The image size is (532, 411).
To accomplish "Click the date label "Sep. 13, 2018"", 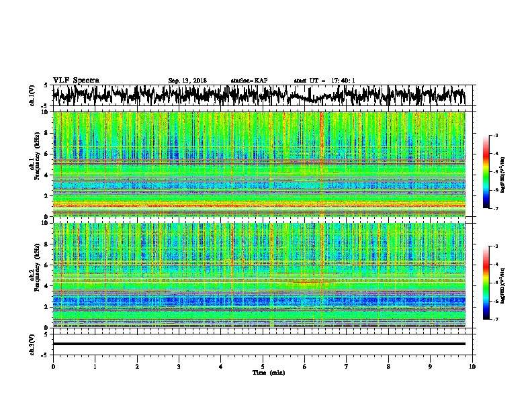I will (x=187, y=81).
